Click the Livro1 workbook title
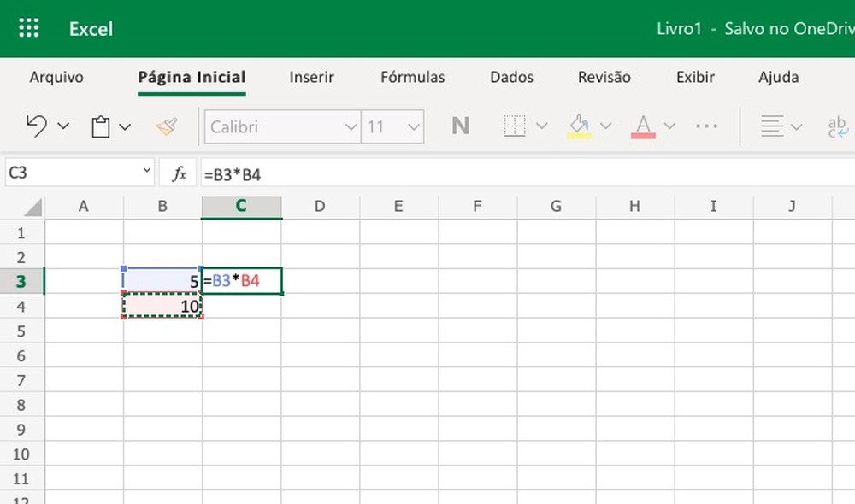 (x=680, y=28)
